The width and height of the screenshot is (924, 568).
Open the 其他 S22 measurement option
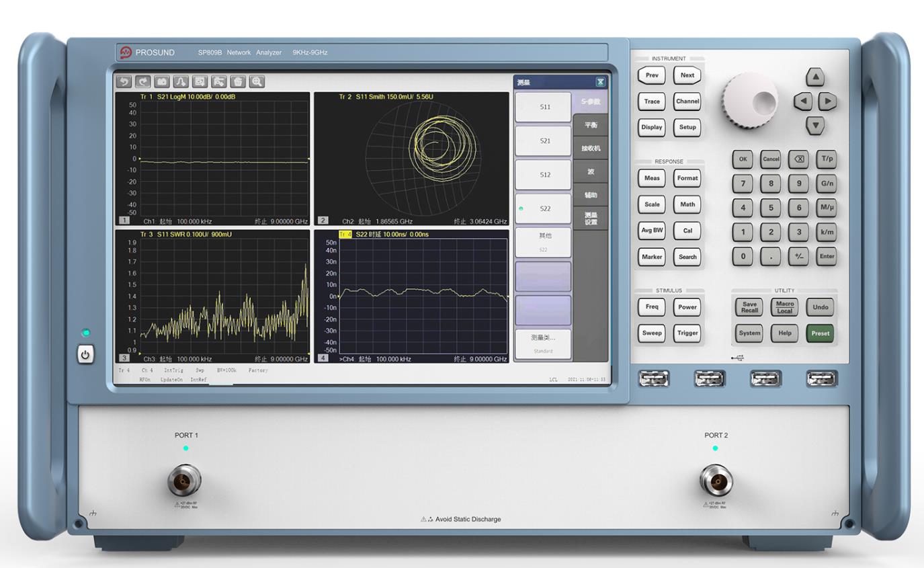pyautogui.click(x=544, y=242)
